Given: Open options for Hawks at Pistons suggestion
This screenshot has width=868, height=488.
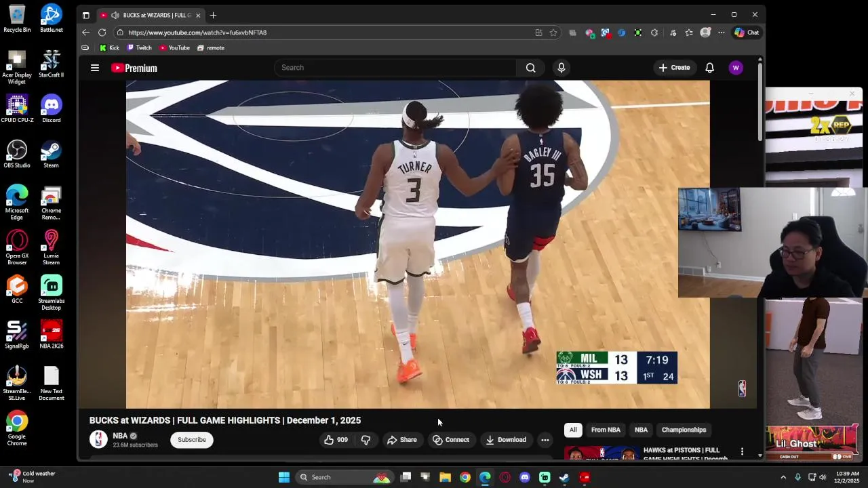Looking at the screenshot, I should click(x=742, y=451).
